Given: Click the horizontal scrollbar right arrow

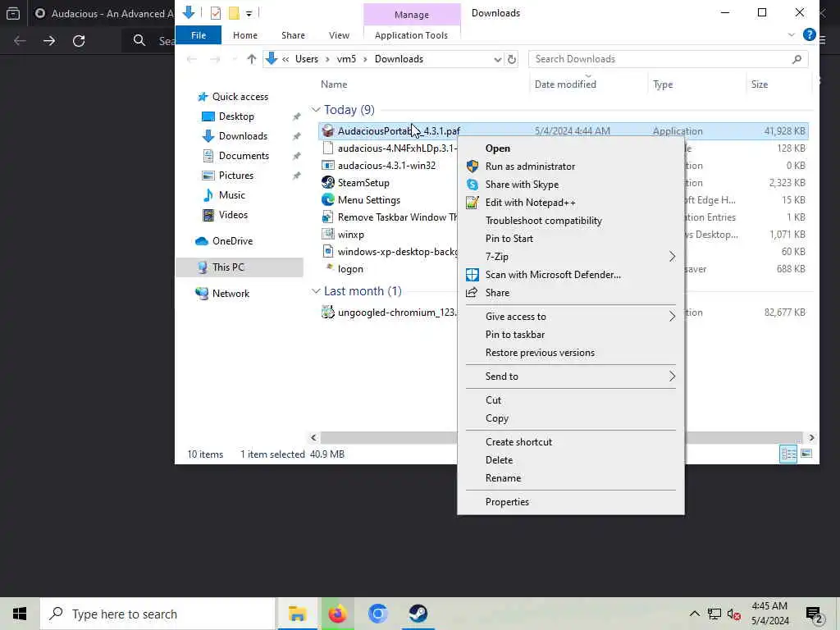Looking at the screenshot, I should pos(811,438).
